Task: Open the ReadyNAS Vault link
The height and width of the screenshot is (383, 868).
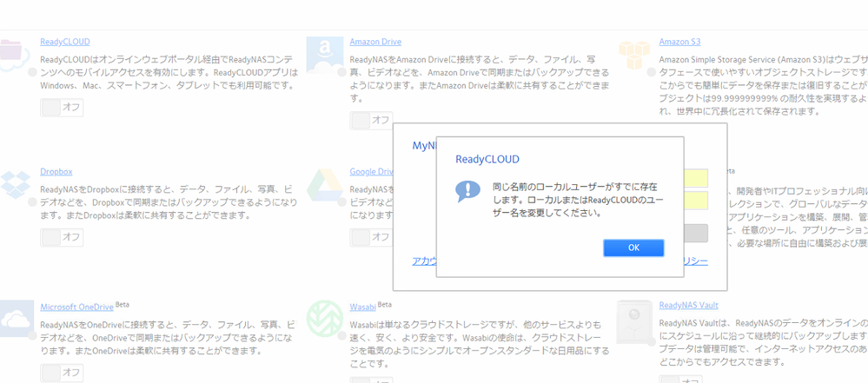Action: [x=689, y=305]
